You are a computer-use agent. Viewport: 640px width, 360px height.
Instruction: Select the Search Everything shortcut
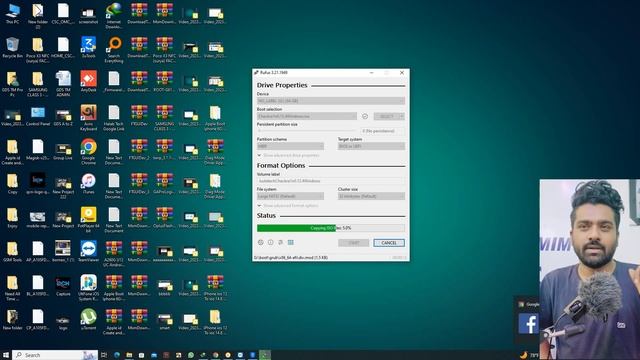114,50
